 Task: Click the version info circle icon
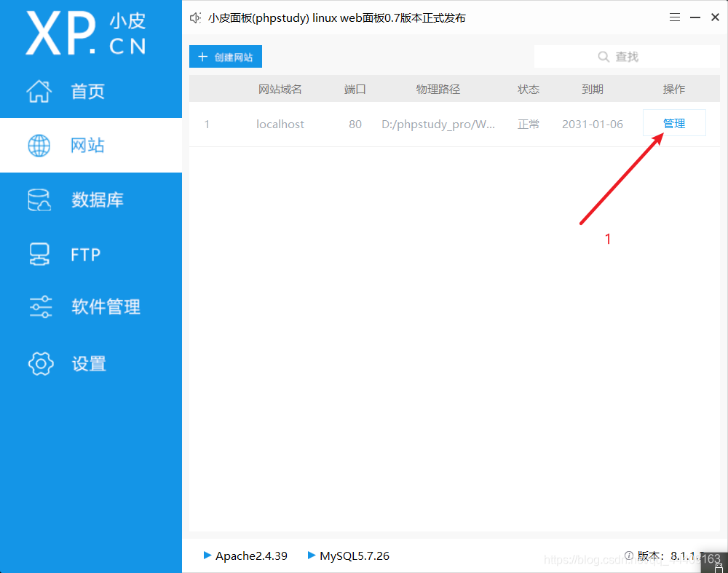click(x=629, y=556)
